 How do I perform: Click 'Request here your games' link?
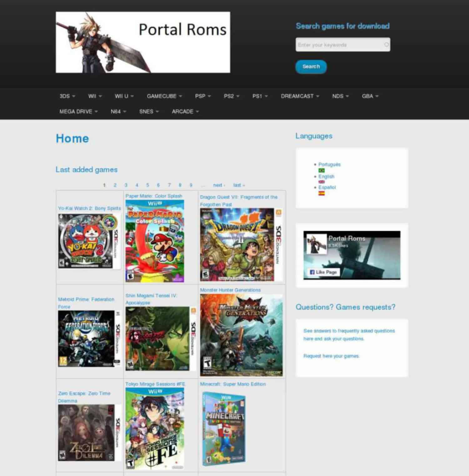tap(331, 356)
